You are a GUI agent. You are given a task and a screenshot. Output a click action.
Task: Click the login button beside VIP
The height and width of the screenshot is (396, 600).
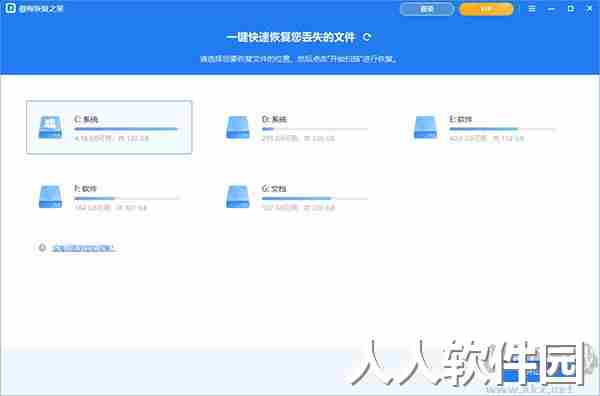click(x=427, y=9)
